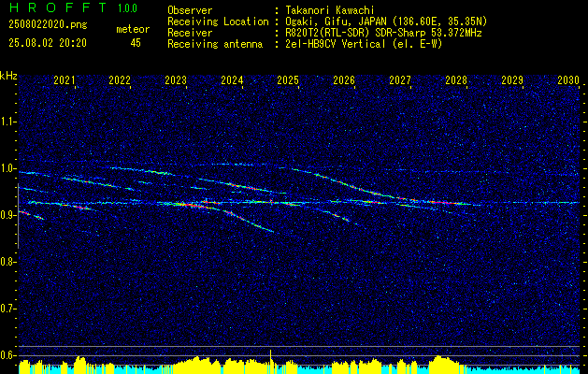588x374 pixels.
Task: Click the meteor label
Action: pyautogui.click(x=133, y=29)
